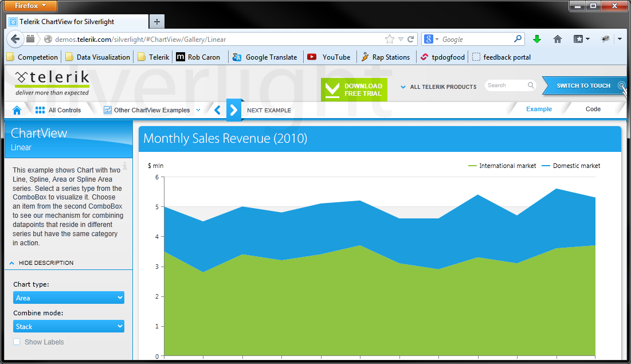
Task: Open the YouTube bookmark
Action: (329, 57)
